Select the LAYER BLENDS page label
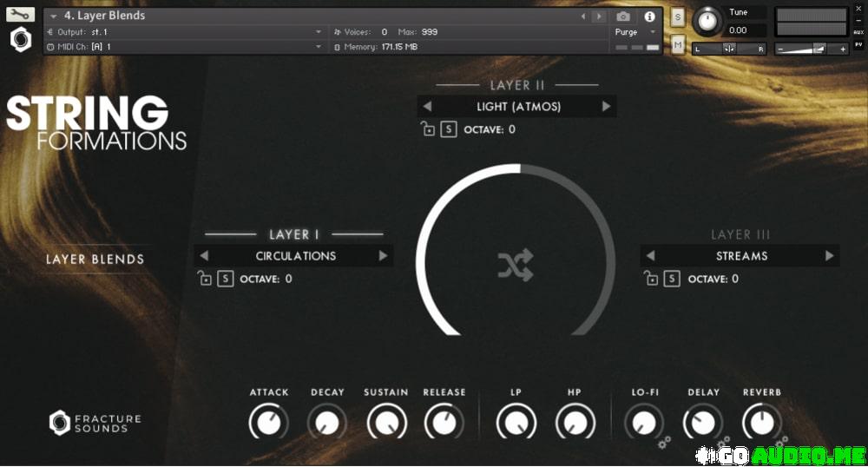The image size is (868, 467). click(x=95, y=259)
